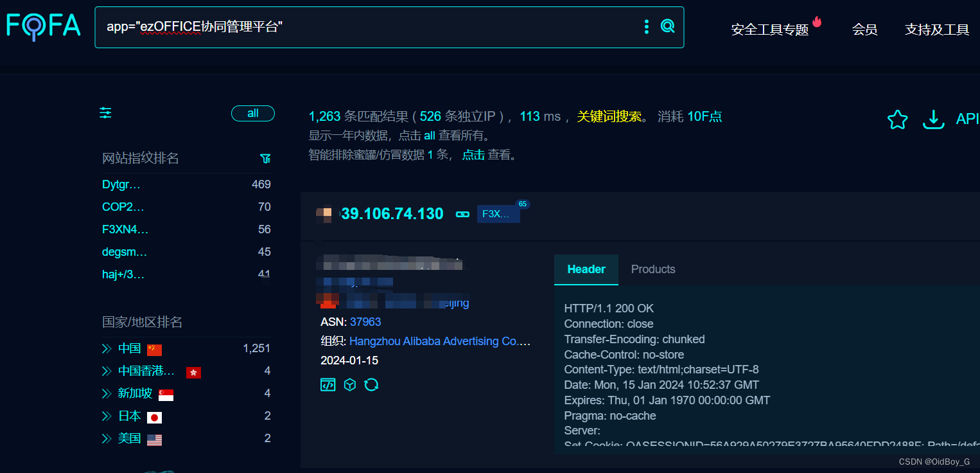The height and width of the screenshot is (473, 980).
Task: Select degsm… fingerprint entry
Action: click(x=125, y=252)
